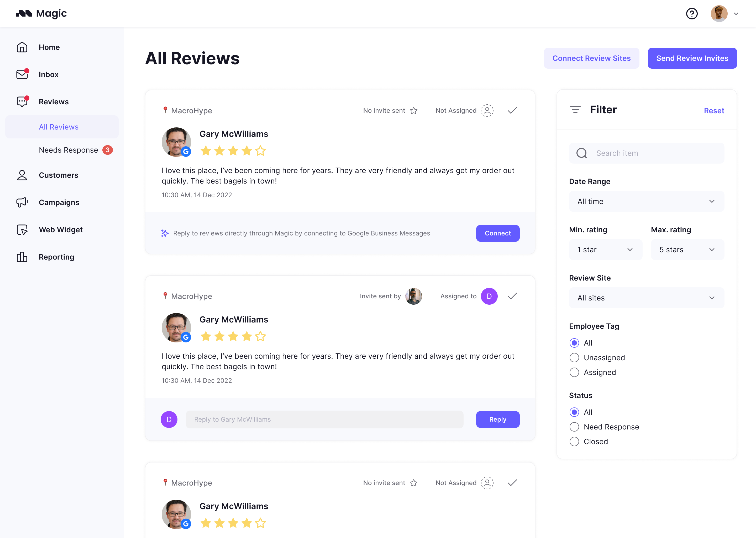Click the help question mark icon
The width and height of the screenshot is (756, 538).
click(692, 14)
